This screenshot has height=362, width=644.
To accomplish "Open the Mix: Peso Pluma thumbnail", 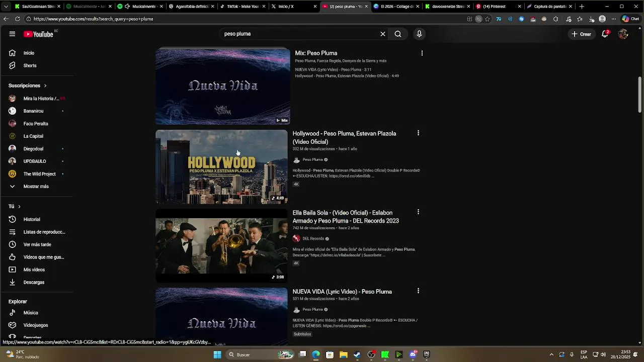I will tap(223, 86).
